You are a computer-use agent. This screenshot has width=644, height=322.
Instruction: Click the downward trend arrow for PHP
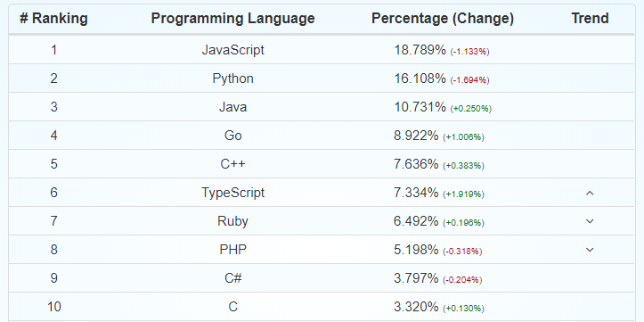coord(590,250)
